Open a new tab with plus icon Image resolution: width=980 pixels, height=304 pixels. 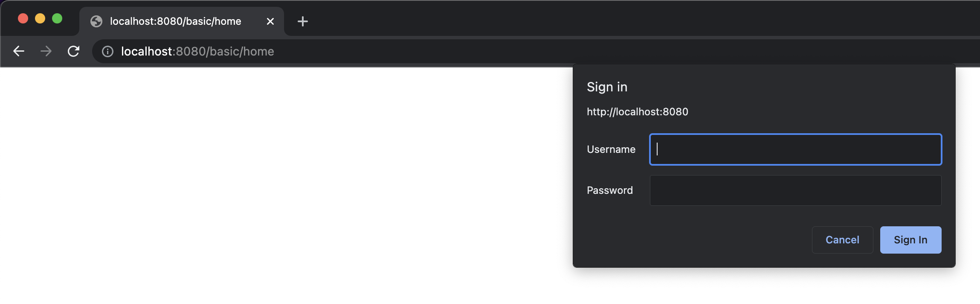click(302, 21)
